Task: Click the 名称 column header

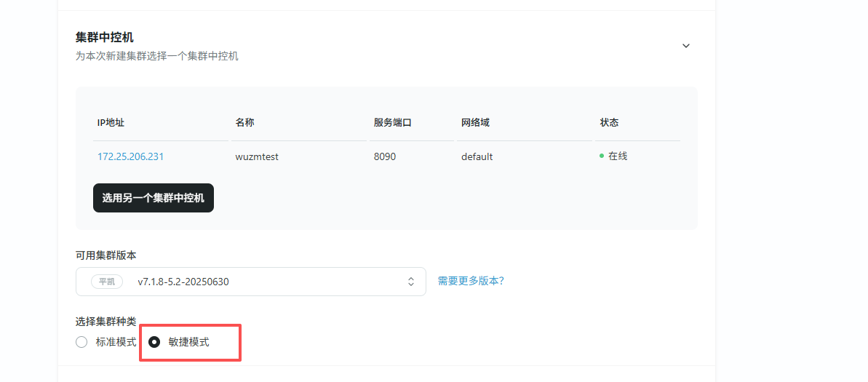Action: (244, 122)
